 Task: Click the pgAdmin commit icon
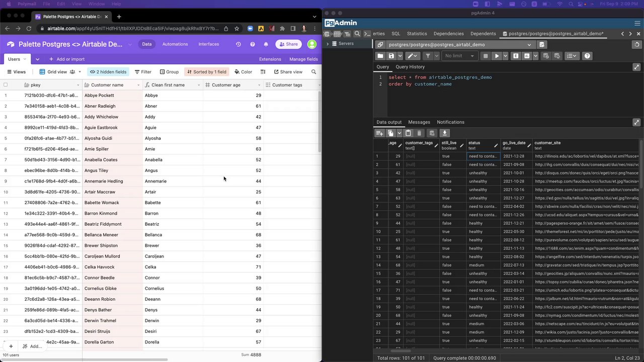546,56
